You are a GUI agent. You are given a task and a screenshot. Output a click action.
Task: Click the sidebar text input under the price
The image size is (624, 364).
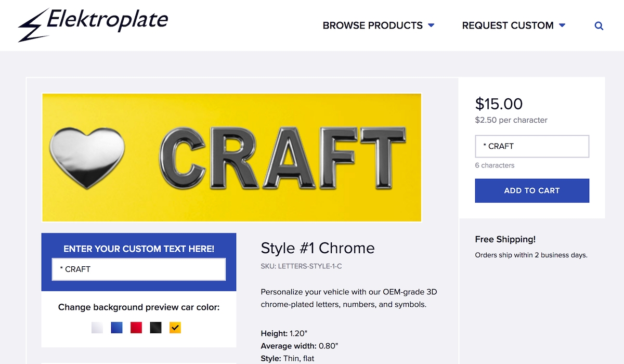tap(532, 147)
